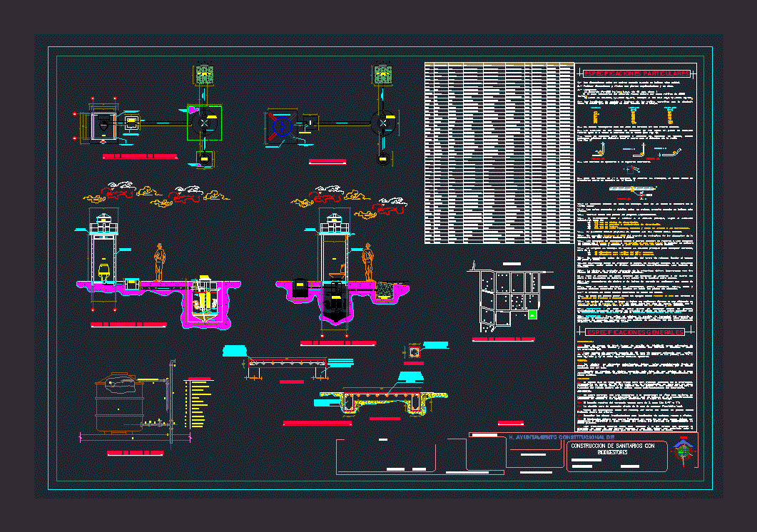Select the orange human figure in right section
Viewport: 757px width, 532px height.
pos(368,262)
